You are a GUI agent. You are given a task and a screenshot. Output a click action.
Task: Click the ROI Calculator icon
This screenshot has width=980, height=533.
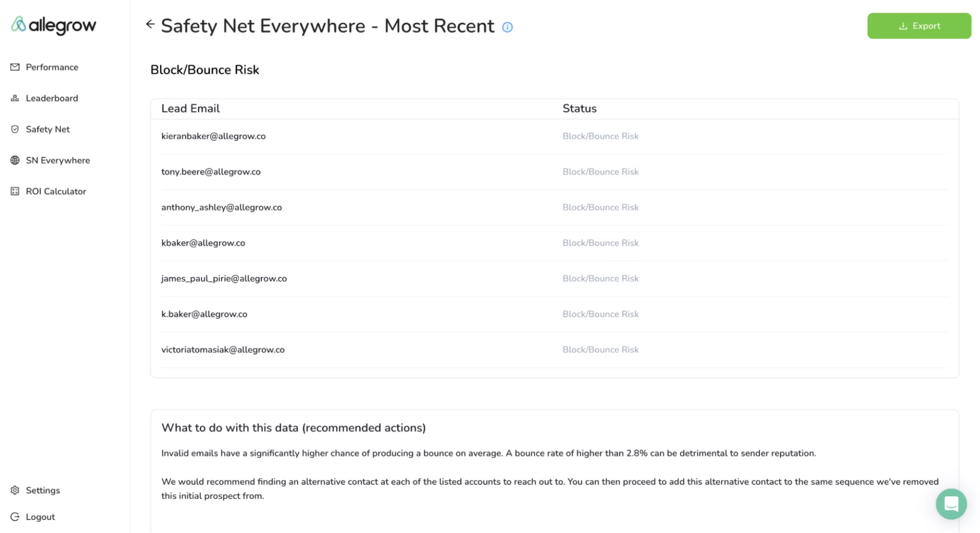(x=15, y=191)
